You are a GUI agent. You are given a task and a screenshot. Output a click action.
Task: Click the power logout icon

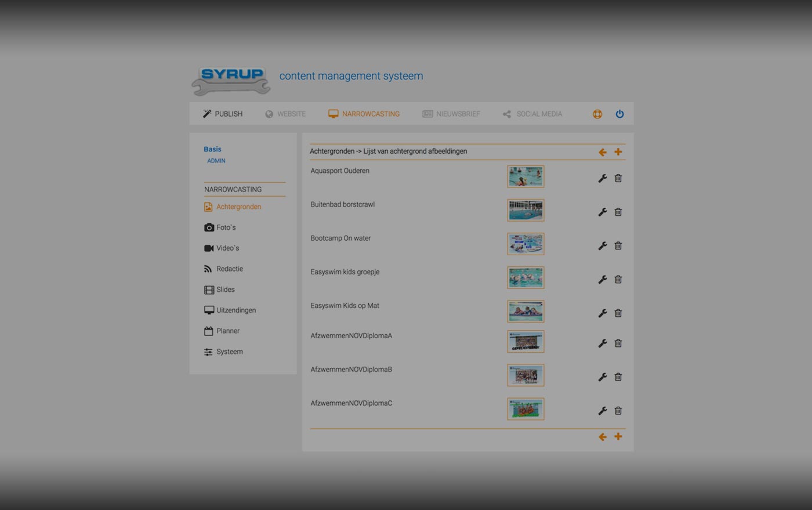click(x=619, y=114)
